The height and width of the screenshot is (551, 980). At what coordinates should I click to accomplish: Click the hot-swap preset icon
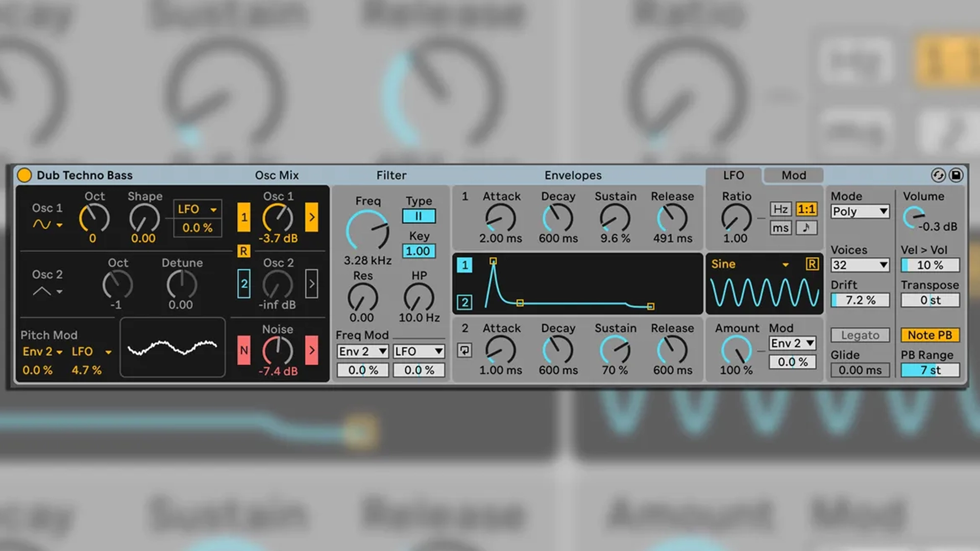coord(938,175)
